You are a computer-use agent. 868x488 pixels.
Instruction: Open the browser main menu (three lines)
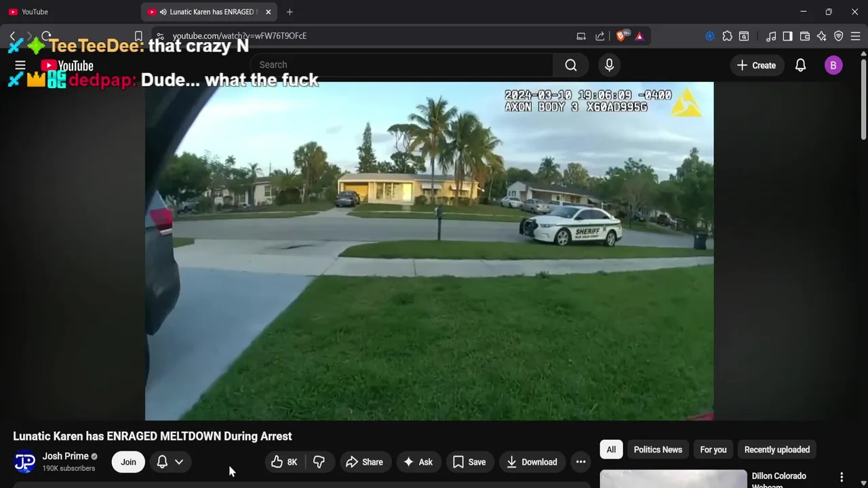point(855,36)
